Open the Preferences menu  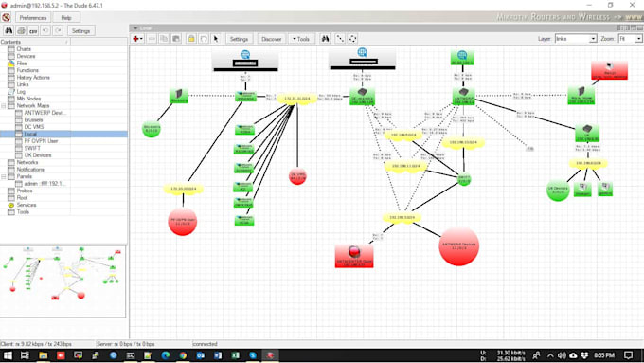pyautogui.click(x=33, y=18)
